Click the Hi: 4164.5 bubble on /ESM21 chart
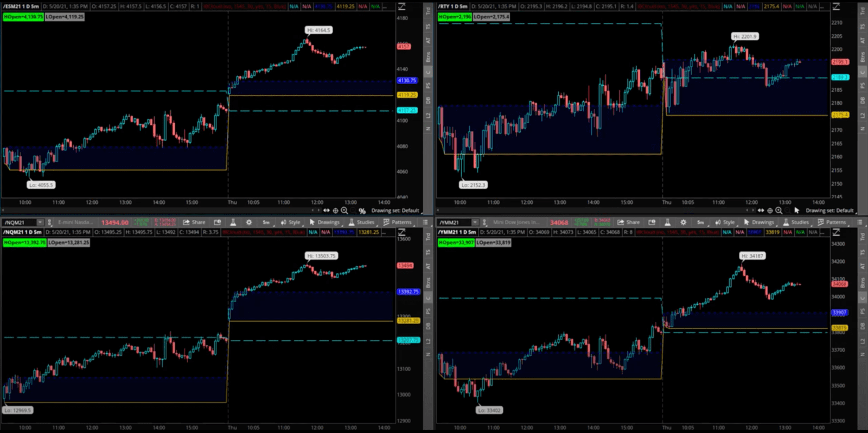This screenshot has height=433, width=868. (318, 30)
